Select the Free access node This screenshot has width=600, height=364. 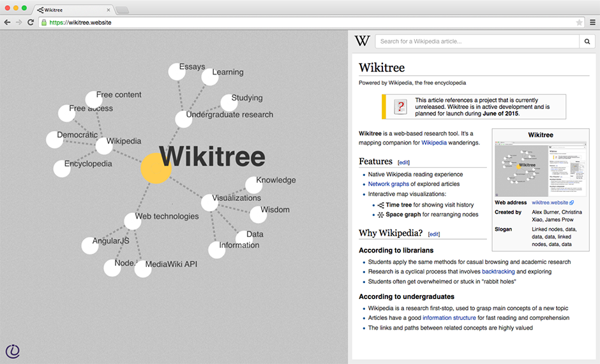66,113
